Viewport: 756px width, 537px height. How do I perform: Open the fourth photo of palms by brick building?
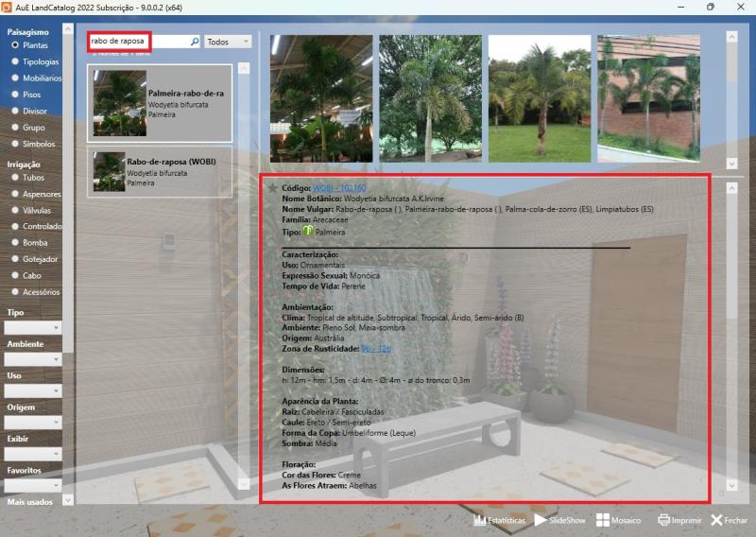point(648,98)
